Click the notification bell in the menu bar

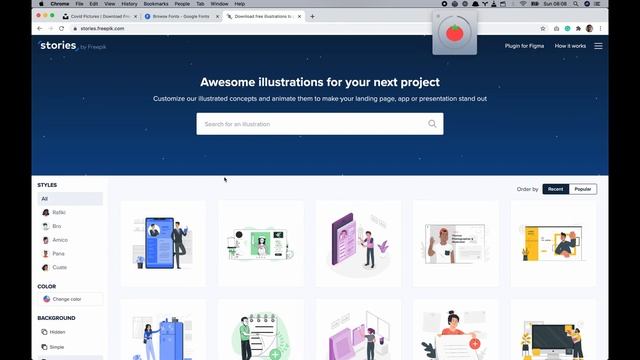475,4
